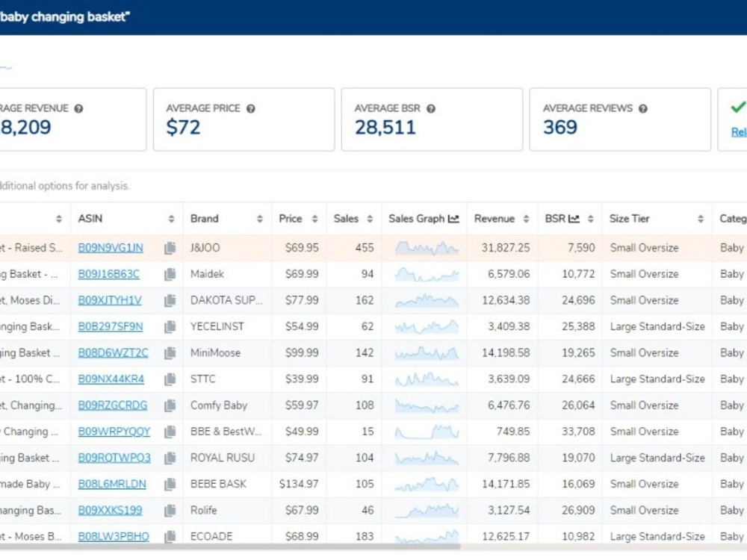
Task: Copy ASIN B08D6WZT2C with its clipboard icon
Action: [x=170, y=353]
